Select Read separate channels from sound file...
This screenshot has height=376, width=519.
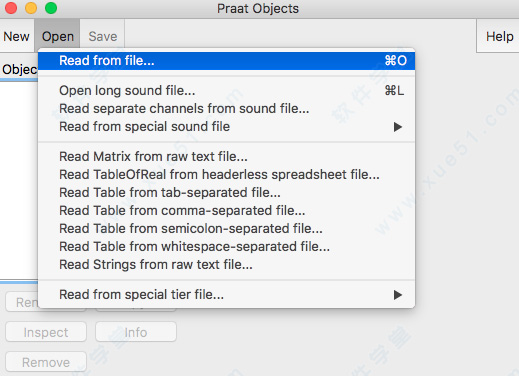point(227,108)
